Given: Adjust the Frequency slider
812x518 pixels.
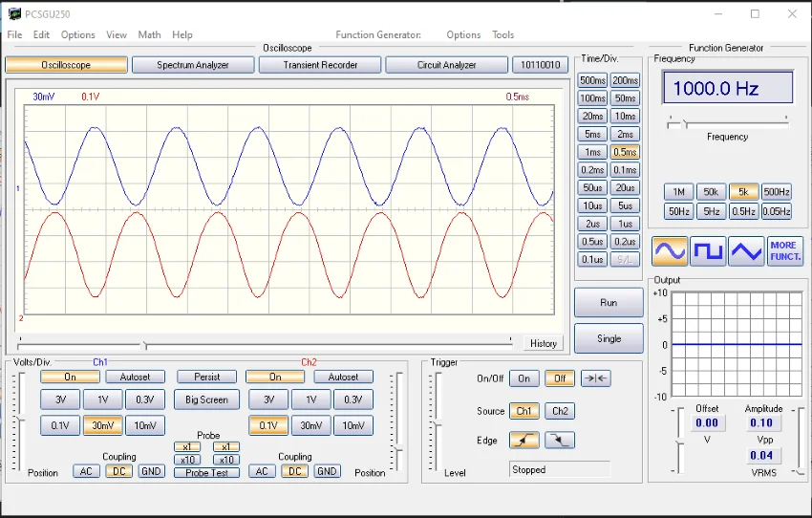Looking at the screenshot, I should 684,123.
